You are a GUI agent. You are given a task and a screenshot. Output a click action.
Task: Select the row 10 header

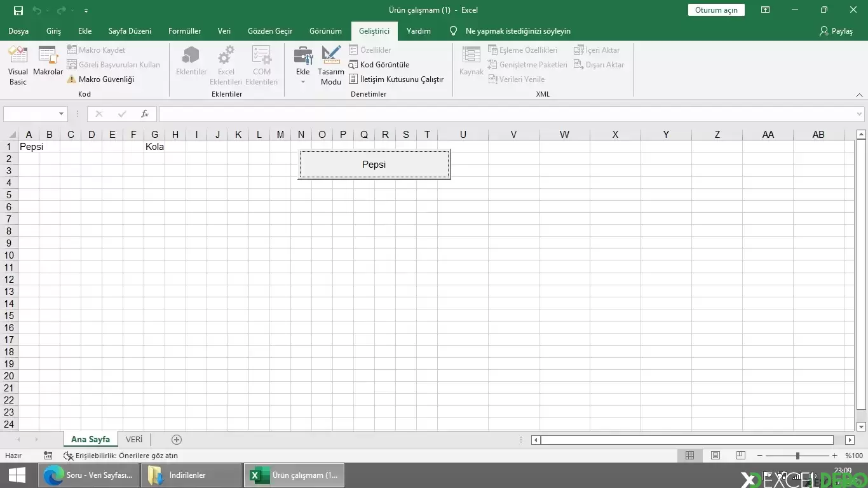(x=9, y=255)
